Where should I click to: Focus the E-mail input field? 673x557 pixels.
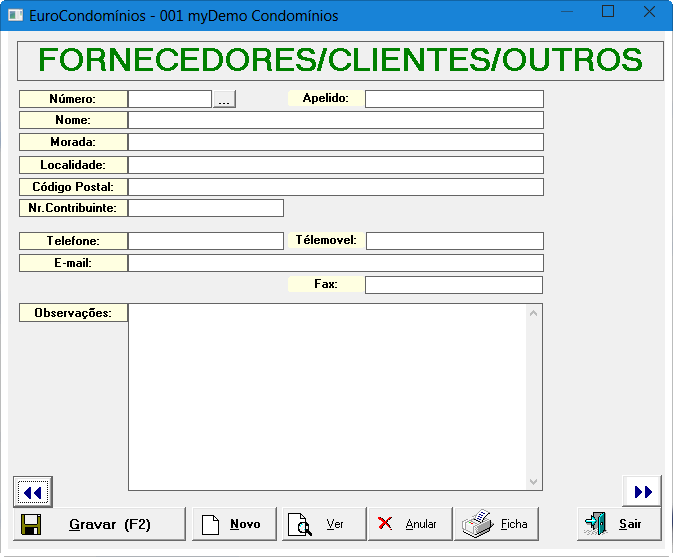click(335, 263)
